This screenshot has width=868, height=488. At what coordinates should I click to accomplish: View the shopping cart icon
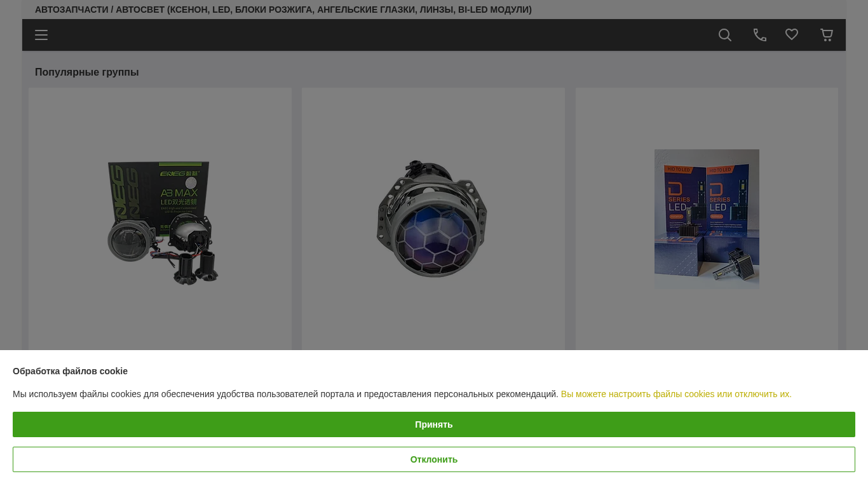pos(827,35)
